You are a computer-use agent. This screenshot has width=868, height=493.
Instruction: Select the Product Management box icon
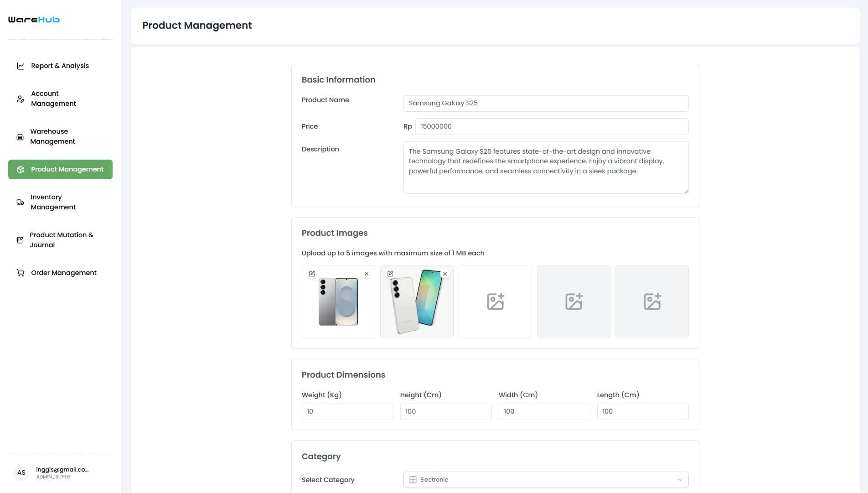(20, 169)
